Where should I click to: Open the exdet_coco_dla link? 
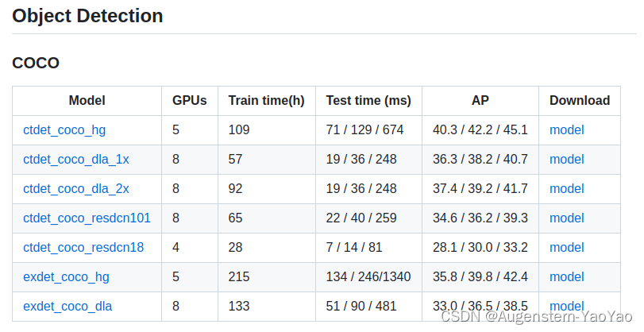[67, 306]
